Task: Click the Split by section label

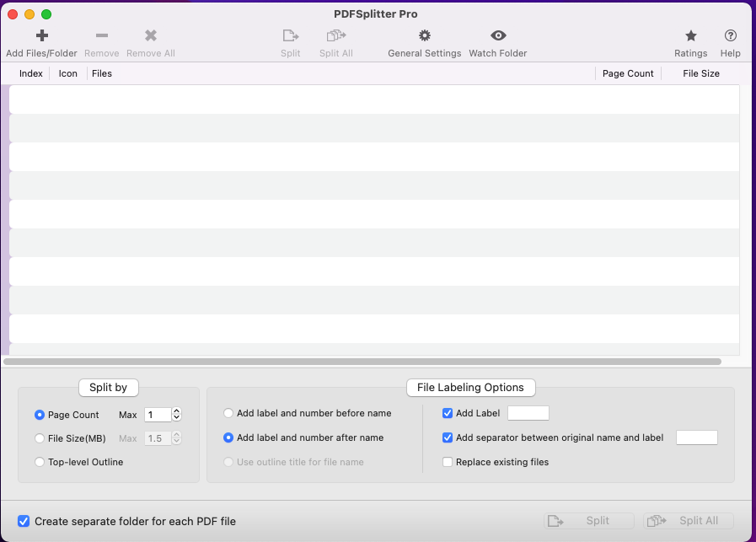Action: pos(109,388)
